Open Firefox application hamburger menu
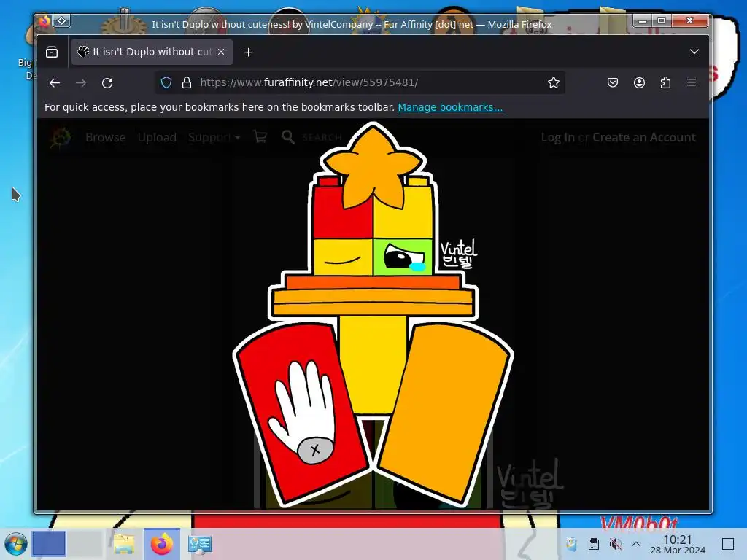This screenshot has width=747, height=560. [692, 82]
